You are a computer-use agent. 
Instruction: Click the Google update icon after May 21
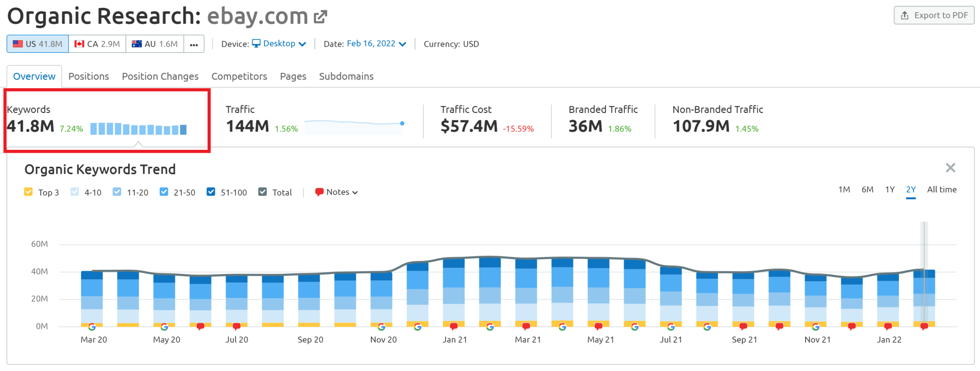635,327
